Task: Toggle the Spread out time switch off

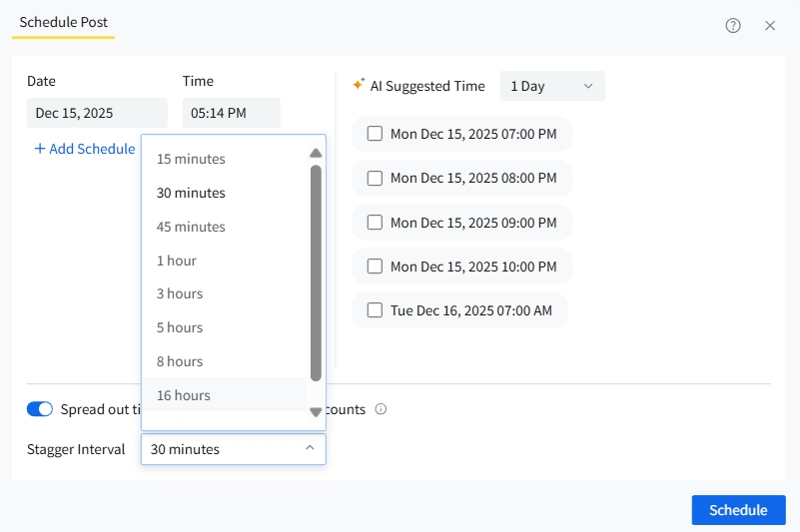Action: pyautogui.click(x=40, y=409)
